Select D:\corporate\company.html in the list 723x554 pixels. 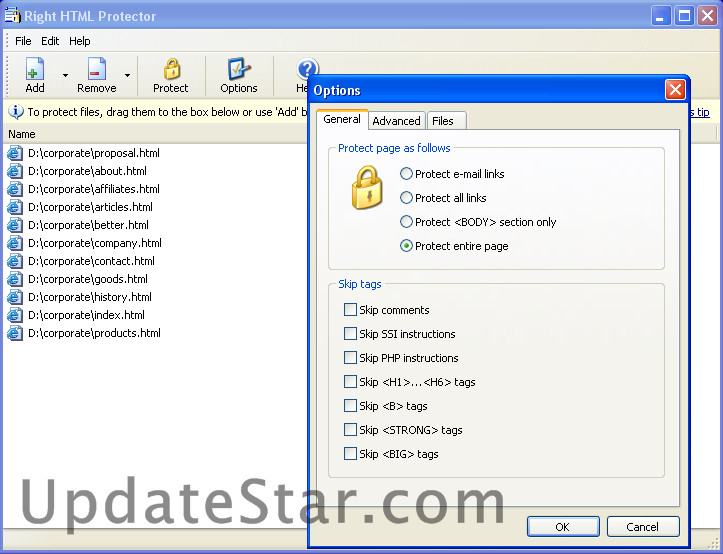tap(95, 243)
